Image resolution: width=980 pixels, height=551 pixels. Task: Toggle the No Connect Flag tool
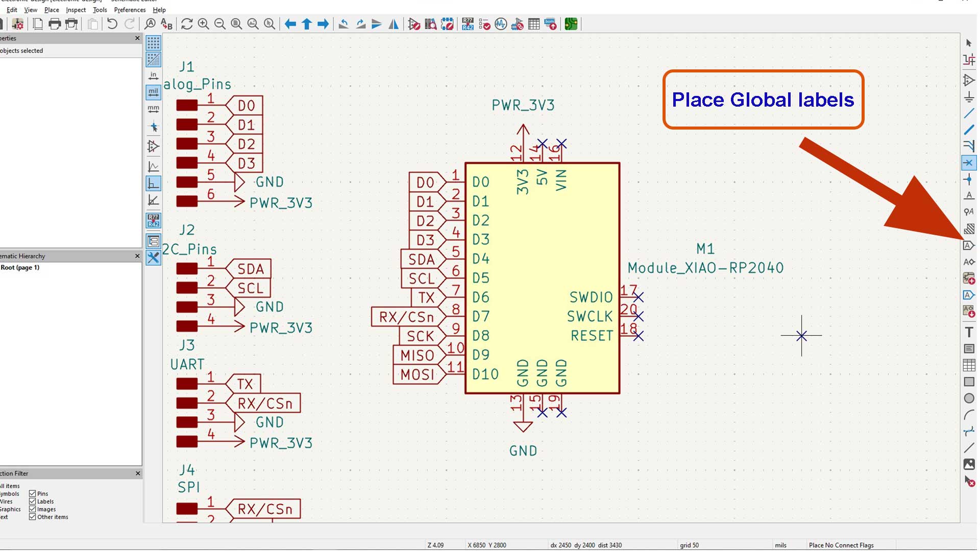pos(969,163)
